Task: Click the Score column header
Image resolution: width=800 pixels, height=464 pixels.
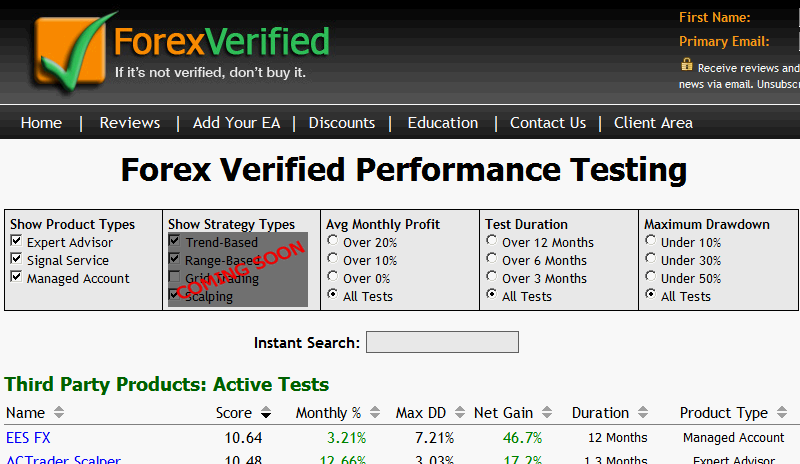Action: 234,412
